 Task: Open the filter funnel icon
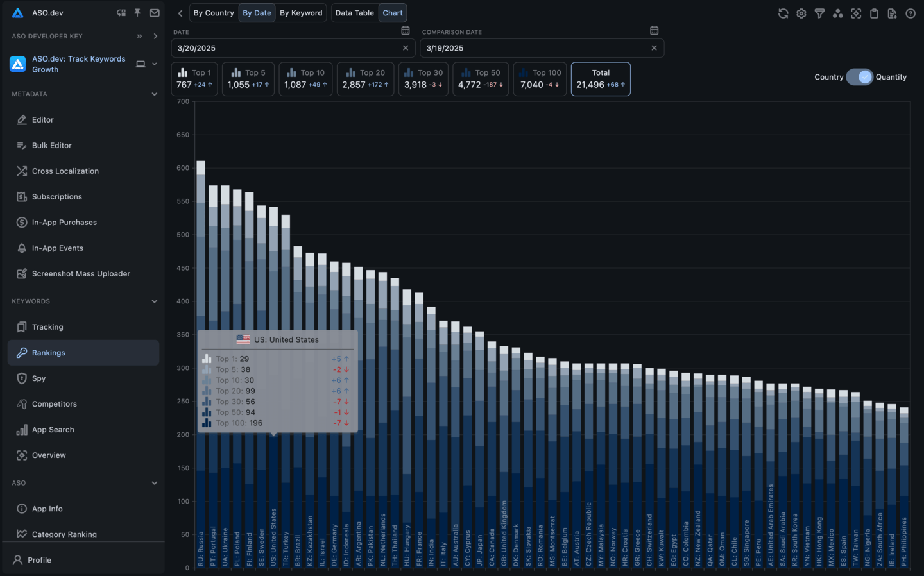(x=819, y=12)
